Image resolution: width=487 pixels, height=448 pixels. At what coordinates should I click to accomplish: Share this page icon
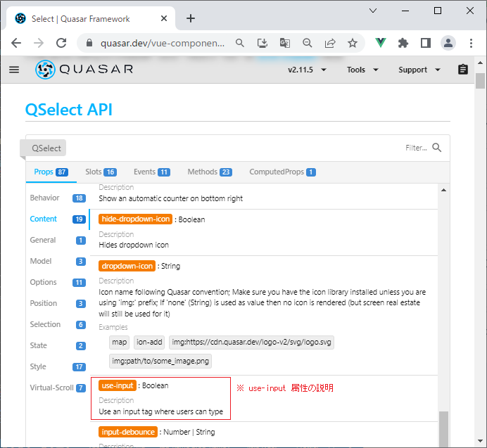(330, 43)
